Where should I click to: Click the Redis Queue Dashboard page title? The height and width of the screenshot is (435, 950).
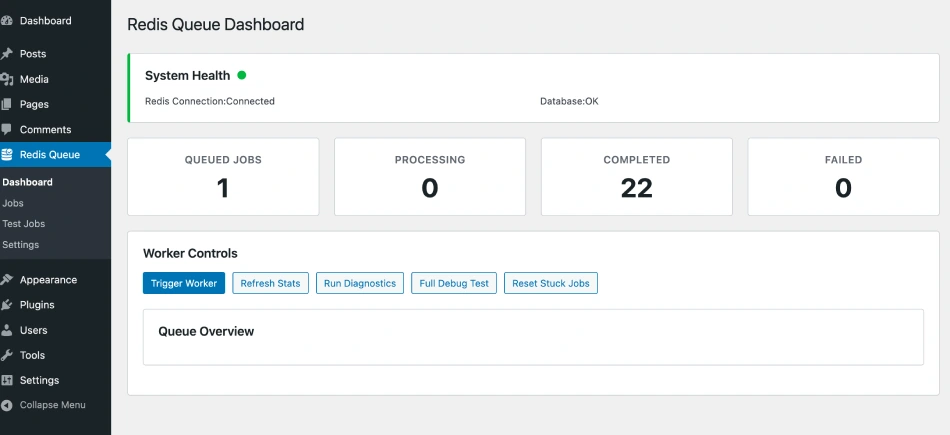(x=216, y=25)
